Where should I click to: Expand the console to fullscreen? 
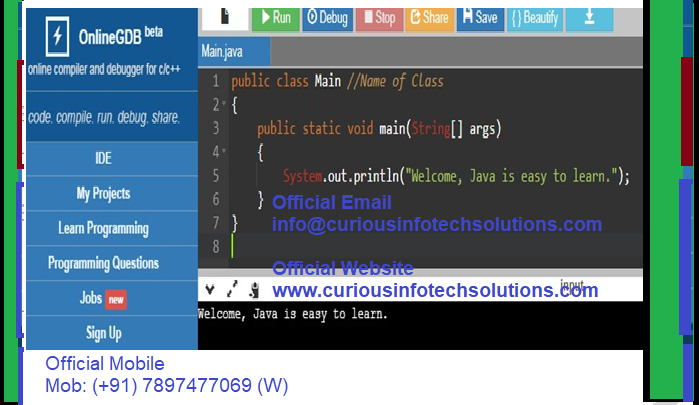coord(232,289)
